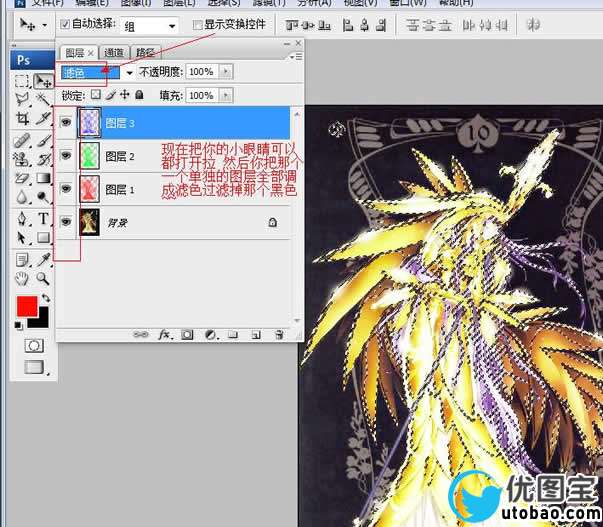Select the Move tool in the toolbox
603x527 pixels.
[x=43, y=81]
